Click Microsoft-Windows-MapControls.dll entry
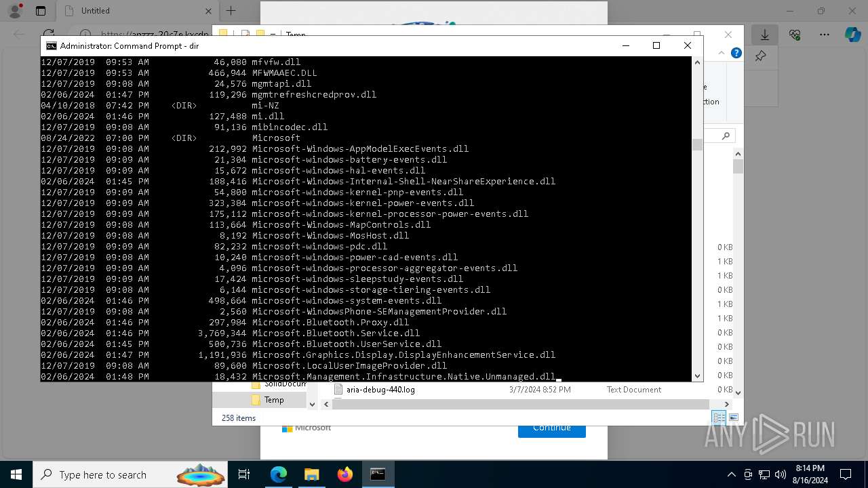This screenshot has height=488, width=868. click(x=341, y=224)
